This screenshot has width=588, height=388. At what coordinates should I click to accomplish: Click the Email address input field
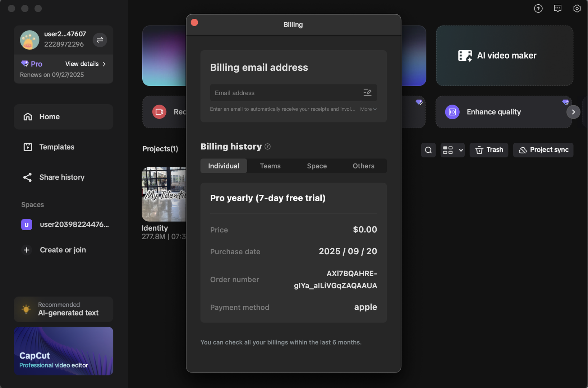(x=294, y=93)
